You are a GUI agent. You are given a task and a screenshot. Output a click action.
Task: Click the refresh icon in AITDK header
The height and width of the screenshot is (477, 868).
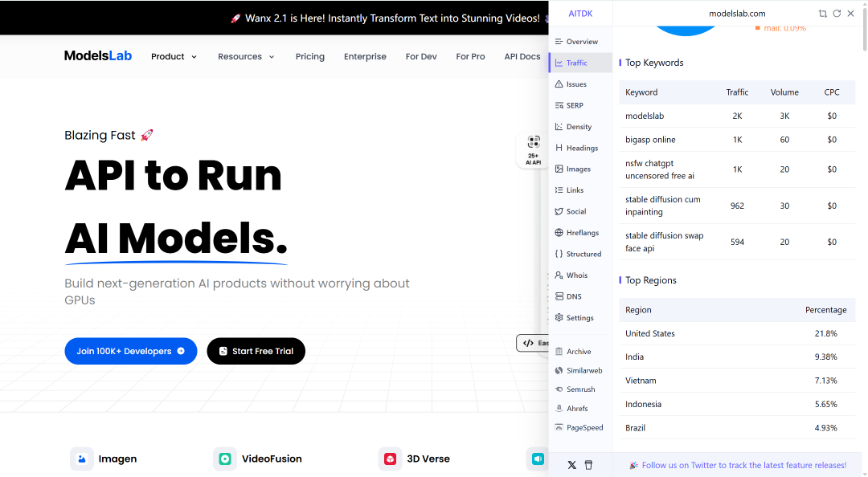point(837,14)
